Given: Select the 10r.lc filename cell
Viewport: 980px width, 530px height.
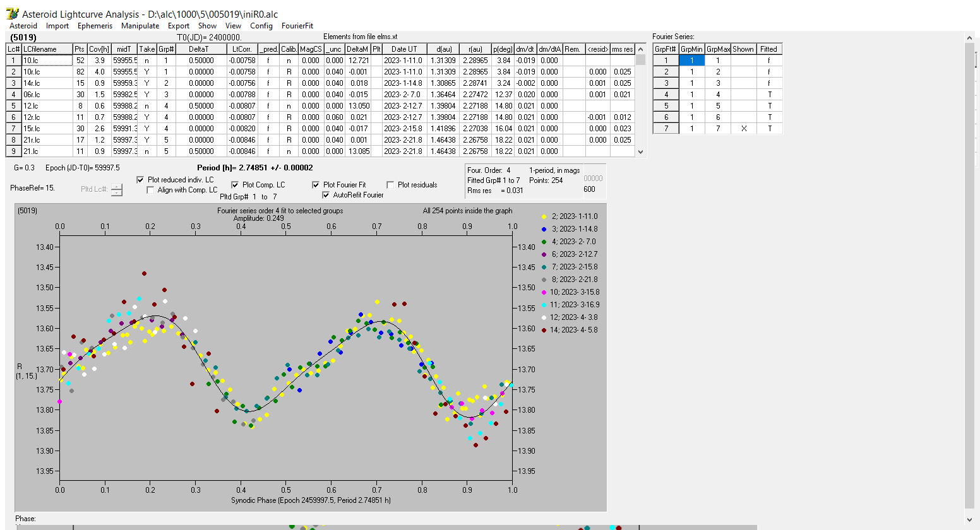Looking at the screenshot, I should click(x=47, y=72).
